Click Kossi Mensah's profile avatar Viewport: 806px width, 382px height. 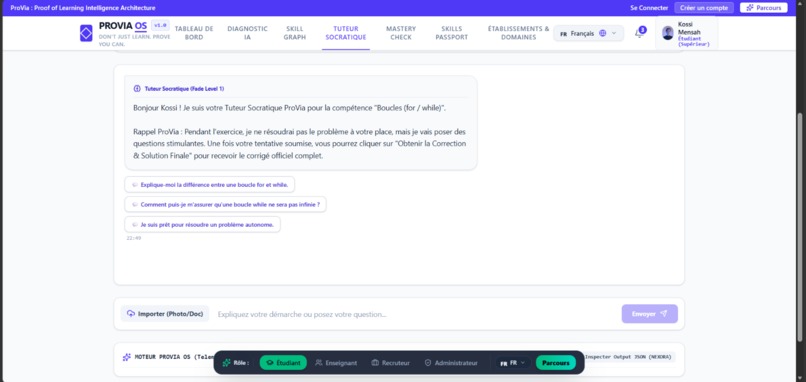[x=668, y=33]
